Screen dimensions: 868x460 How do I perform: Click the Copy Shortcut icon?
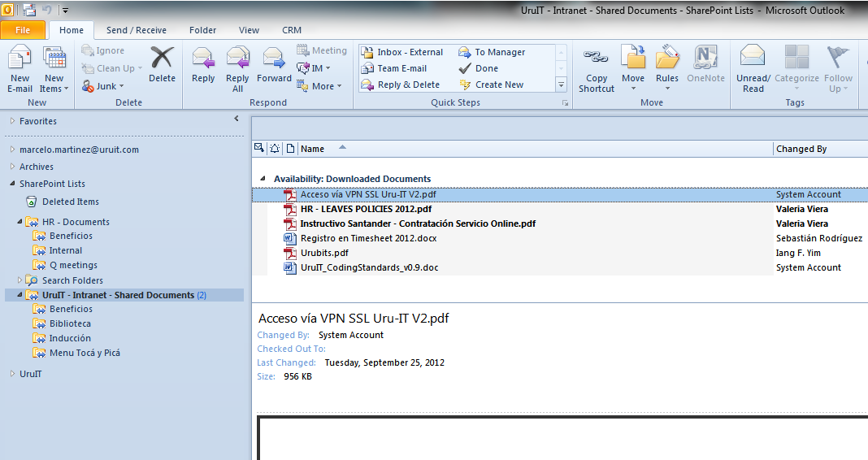[597, 57]
